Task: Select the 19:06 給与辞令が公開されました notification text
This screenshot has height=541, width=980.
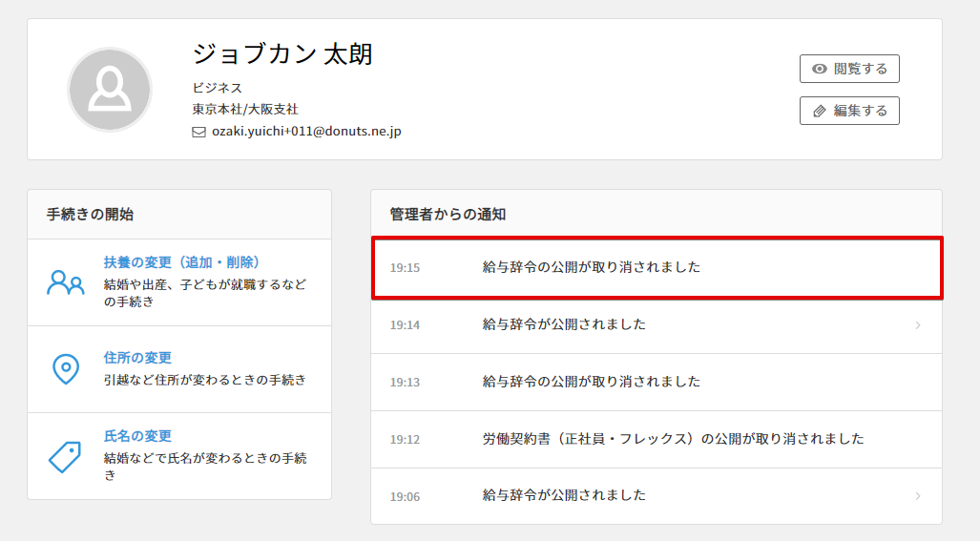Action: tap(564, 495)
